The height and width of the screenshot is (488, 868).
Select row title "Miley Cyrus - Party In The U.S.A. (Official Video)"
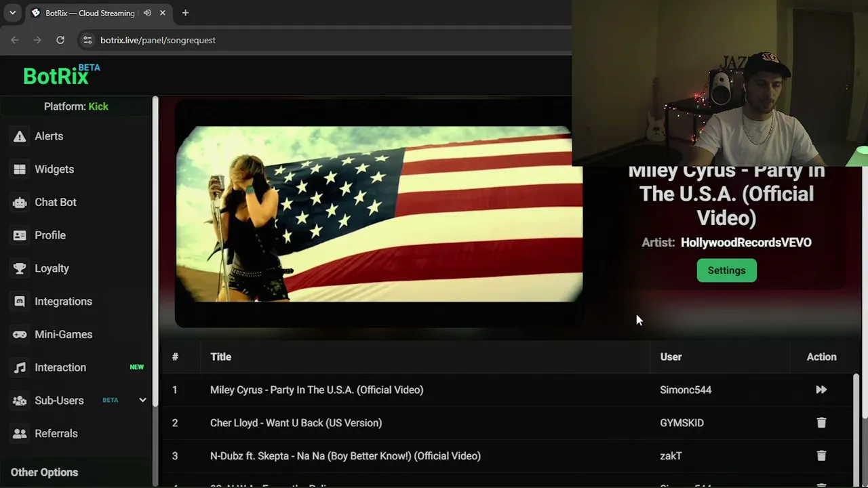[x=317, y=390]
